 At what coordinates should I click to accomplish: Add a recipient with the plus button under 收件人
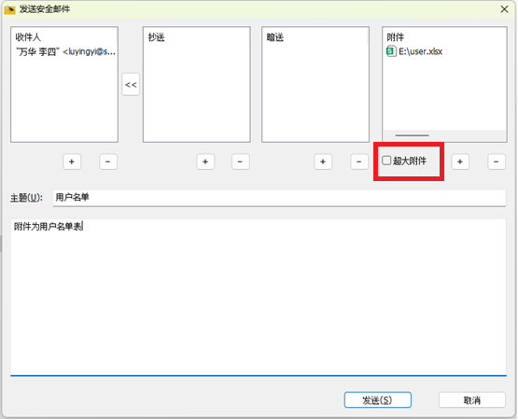point(72,161)
